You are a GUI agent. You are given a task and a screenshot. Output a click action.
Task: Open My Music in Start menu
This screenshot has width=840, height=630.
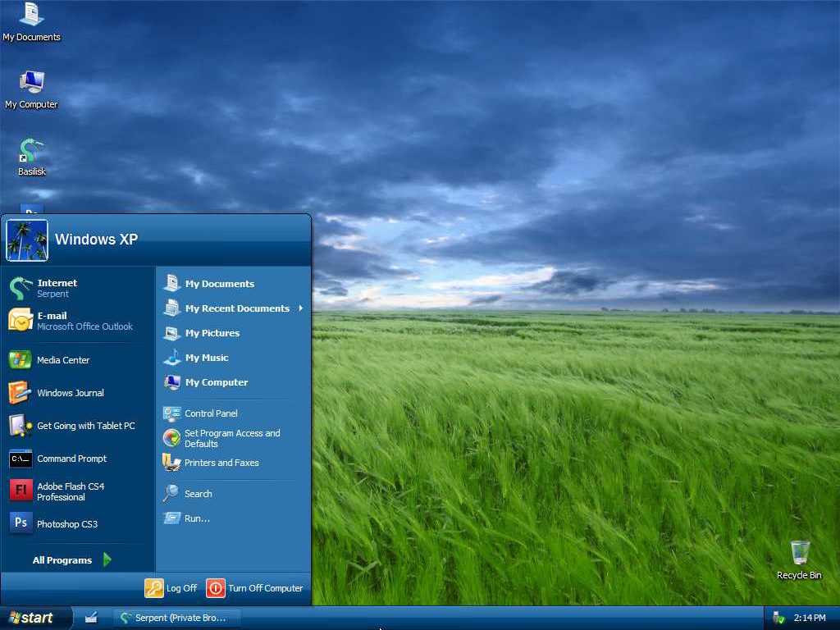click(206, 358)
